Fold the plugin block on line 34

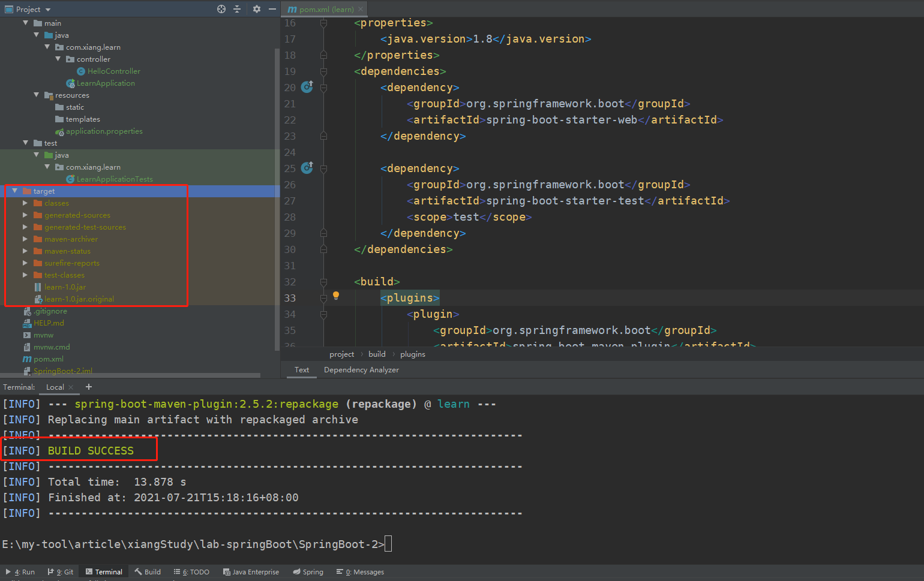[x=323, y=314]
